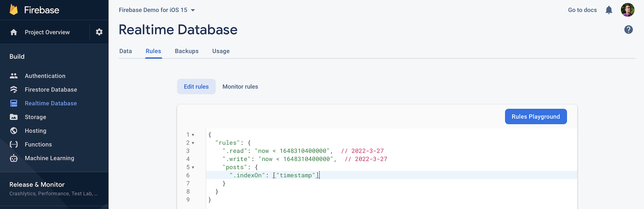Open the help question mark icon
This screenshot has width=644, height=209.
[x=628, y=30]
